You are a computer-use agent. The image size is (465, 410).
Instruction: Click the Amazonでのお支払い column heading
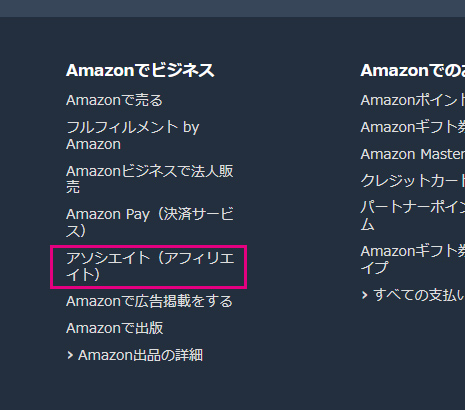pyautogui.click(x=413, y=70)
